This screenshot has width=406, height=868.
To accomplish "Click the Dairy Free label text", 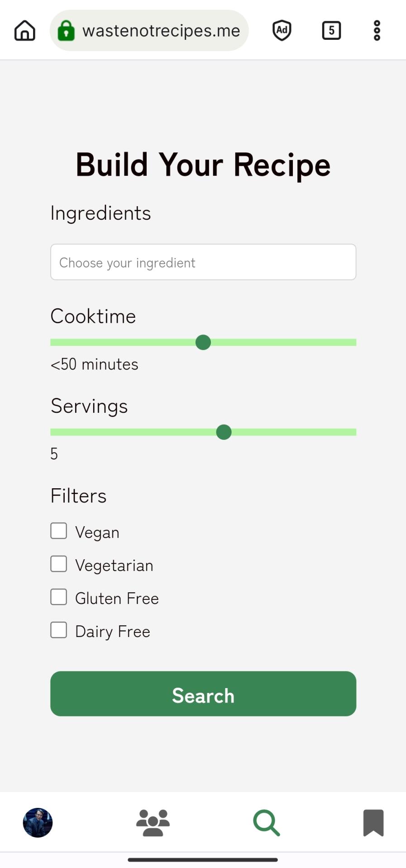I will pos(113,632).
